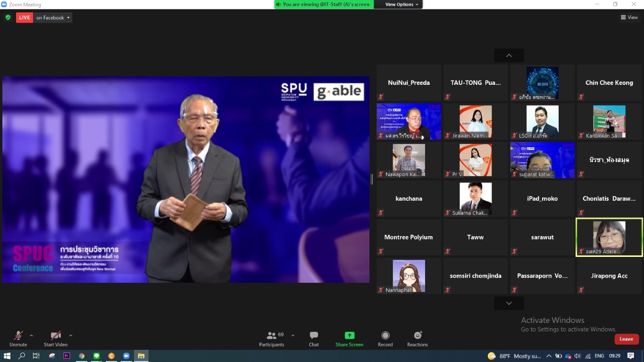Screen dimensions: 644x362
Task: Select the NuiNui_Preeda participant tile
Action: pos(409,82)
